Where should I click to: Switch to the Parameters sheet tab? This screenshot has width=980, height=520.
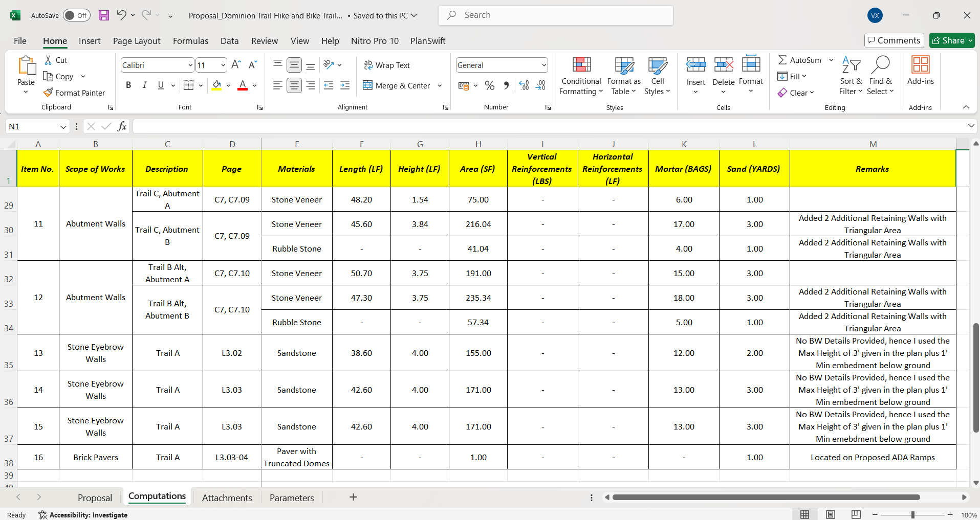tap(292, 498)
